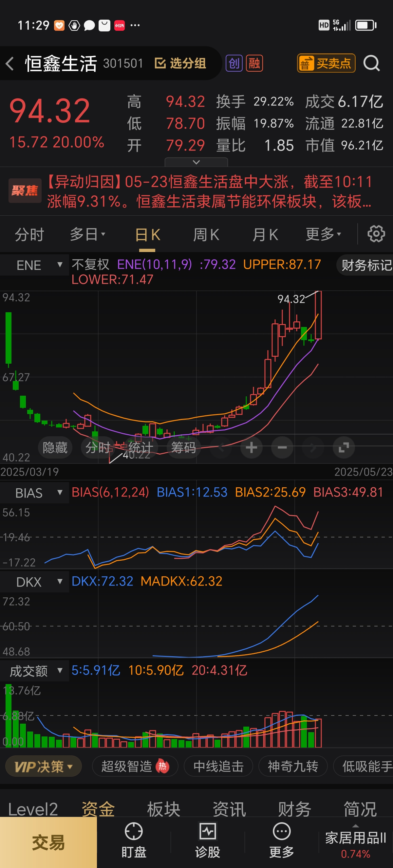This screenshot has width=393, height=868.
Task: Open 简况 tab
Action: click(360, 809)
